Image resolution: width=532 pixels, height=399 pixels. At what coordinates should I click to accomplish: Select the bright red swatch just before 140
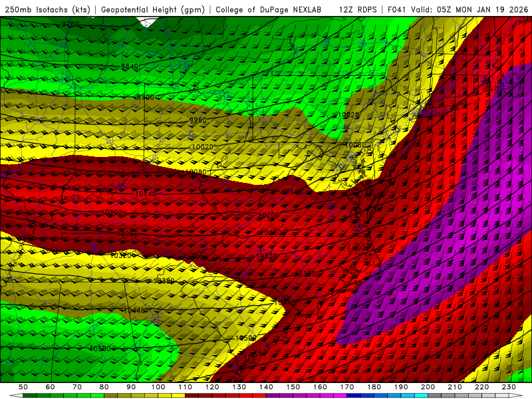coord(259,396)
